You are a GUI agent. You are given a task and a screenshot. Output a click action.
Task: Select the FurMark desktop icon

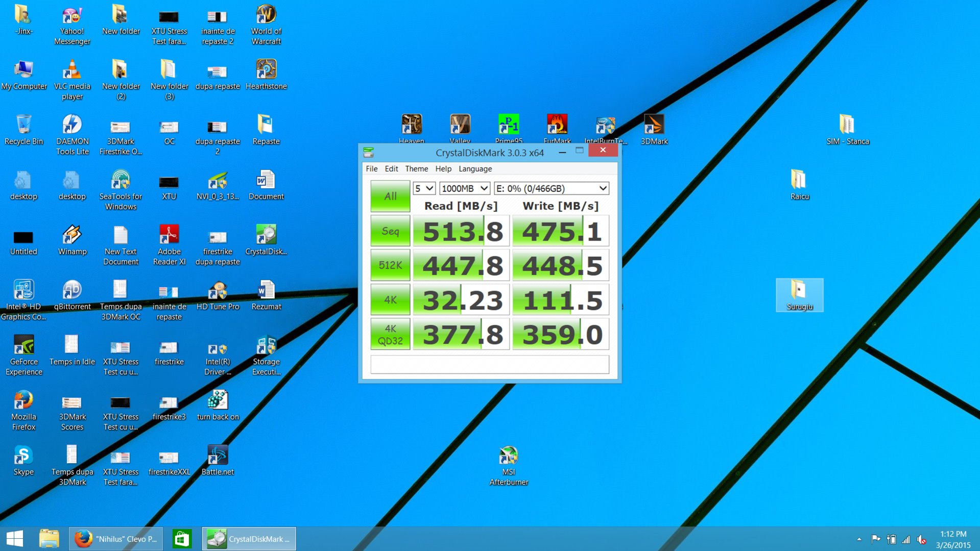(557, 129)
